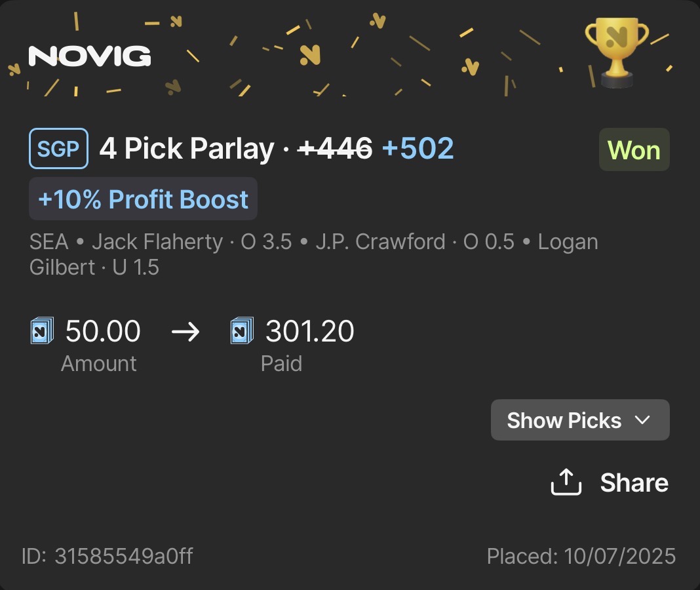Image resolution: width=700 pixels, height=590 pixels.
Task: Click the gold N confetti logo at top center
Action: coord(309,54)
